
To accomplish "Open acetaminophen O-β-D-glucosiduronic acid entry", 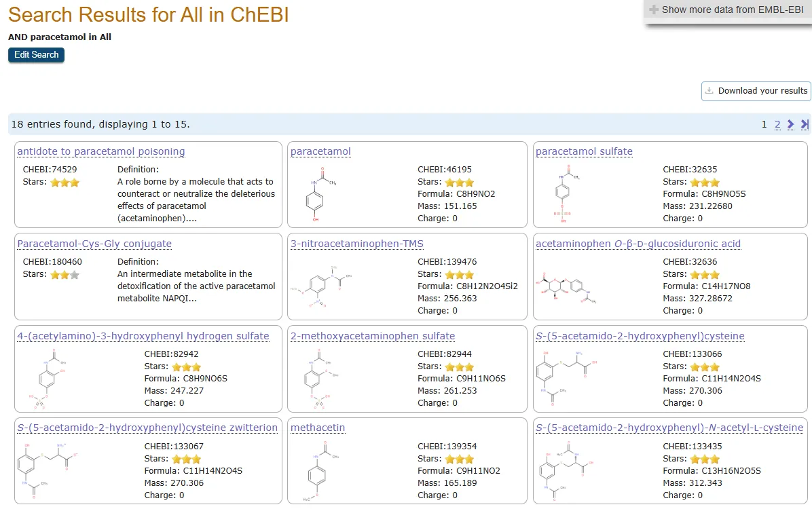I will [638, 244].
